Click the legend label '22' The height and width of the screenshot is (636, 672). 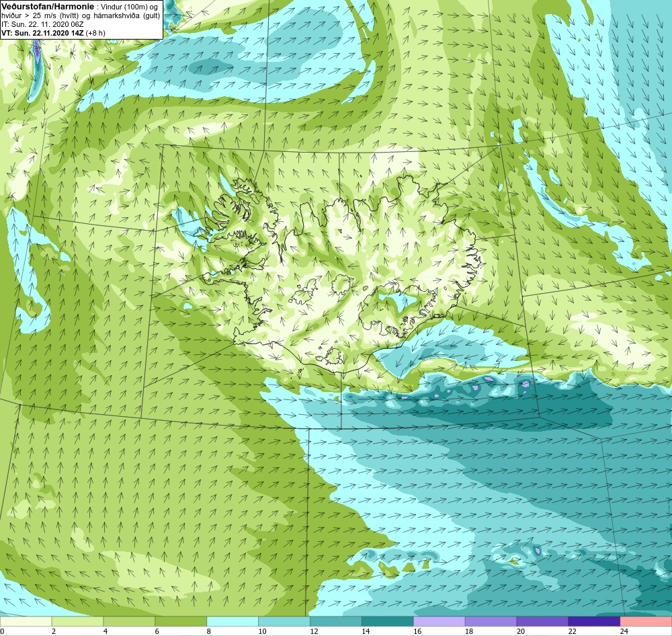572,631
